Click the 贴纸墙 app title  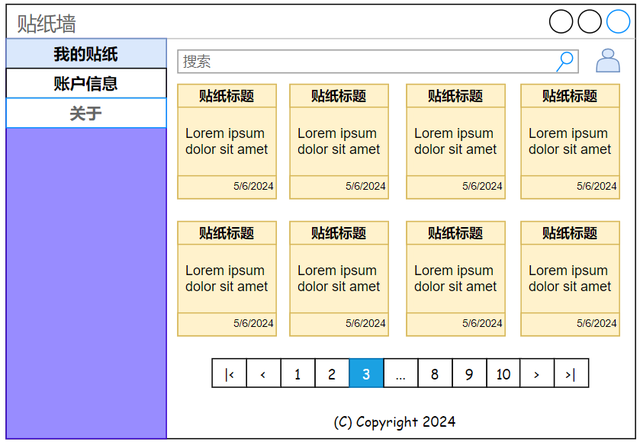tap(47, 23)
